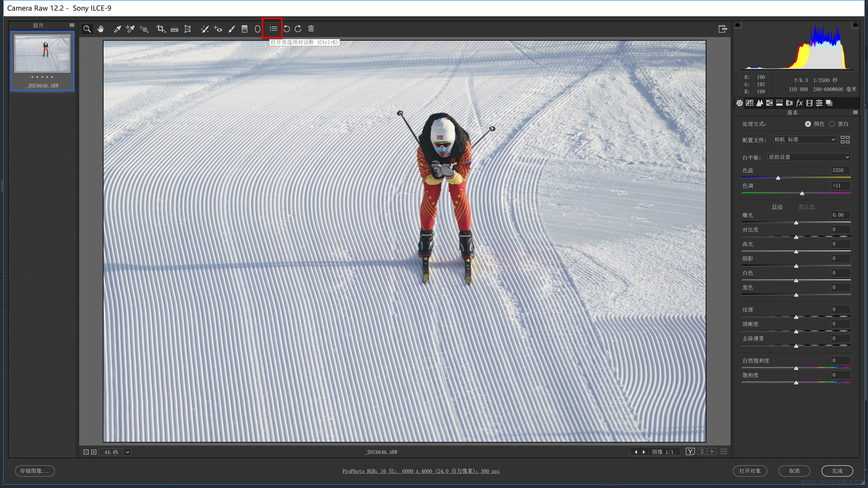Switch to the HSL Adjustments tab

(x=769, y=103)
